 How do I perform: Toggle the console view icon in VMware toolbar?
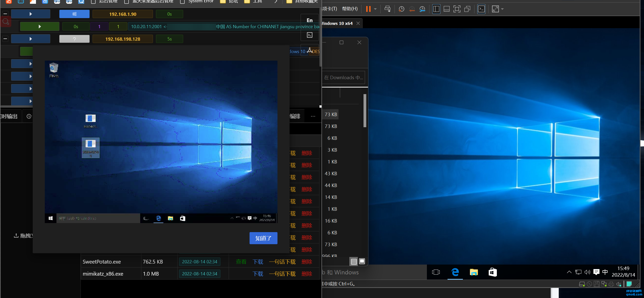(481, 9)
